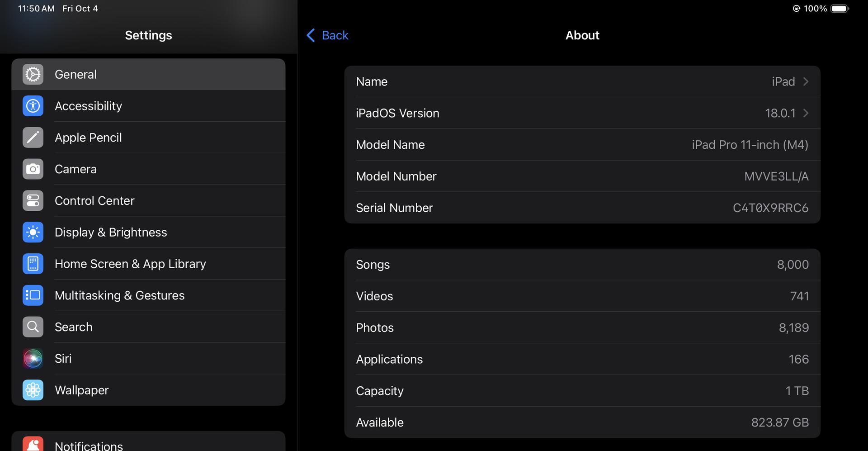Tap the battery icon in status bar

click(x=840, y=9)
